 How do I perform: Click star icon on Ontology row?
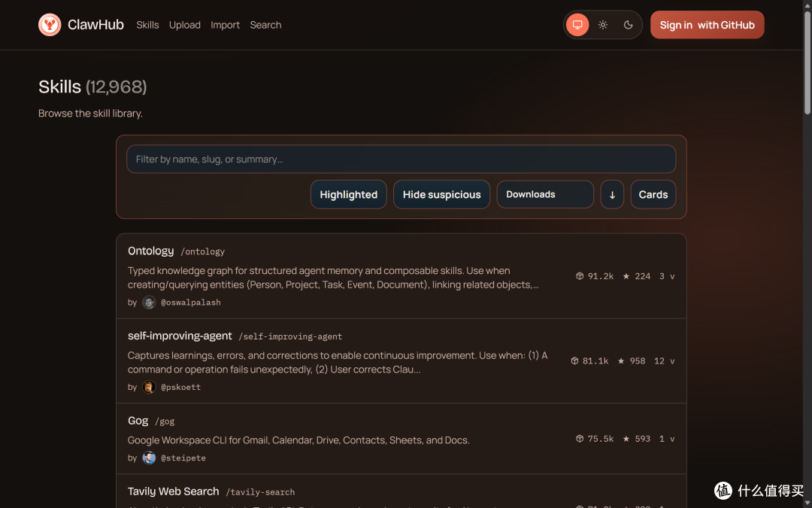pyautogui.click(x=626, y=276)
